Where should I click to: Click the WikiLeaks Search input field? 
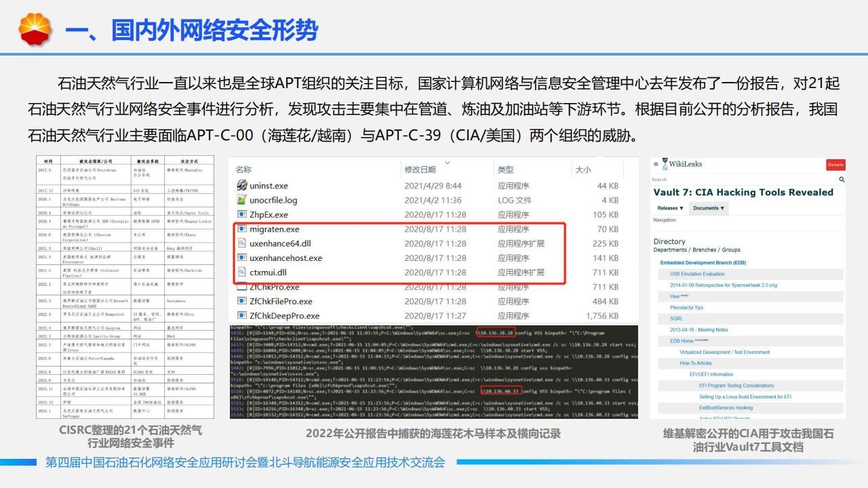pyautogui.click(x=744, y=180)
